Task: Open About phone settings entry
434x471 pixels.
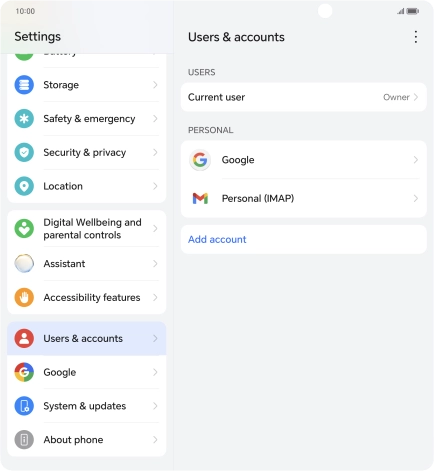Action: coord(87,440)
